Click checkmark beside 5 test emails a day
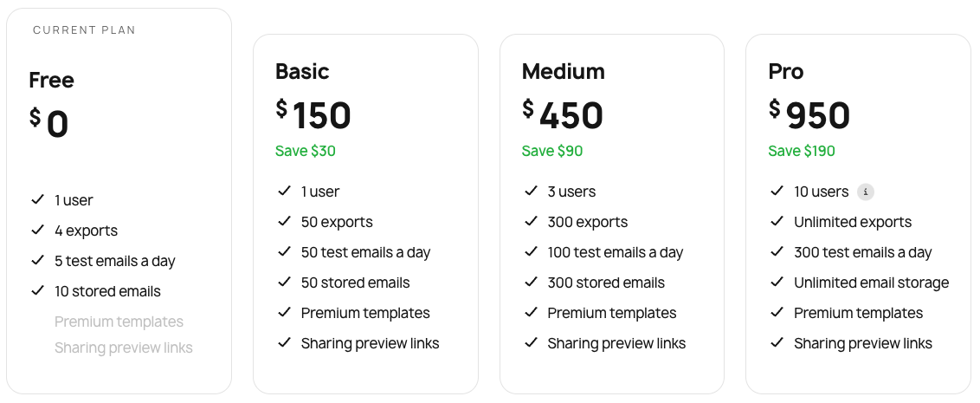 [37, 261]
